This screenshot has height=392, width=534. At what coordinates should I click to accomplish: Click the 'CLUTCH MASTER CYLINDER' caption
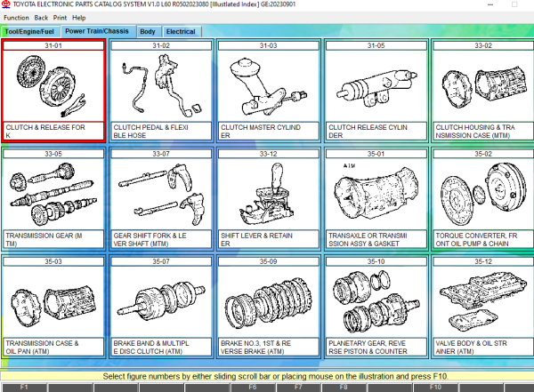[x=269, y=131]
